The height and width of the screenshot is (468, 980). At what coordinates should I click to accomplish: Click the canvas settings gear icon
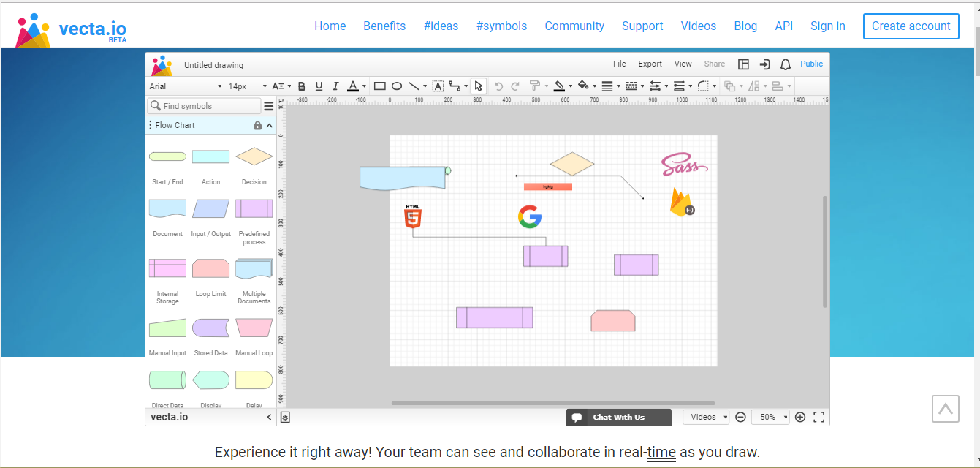(286, 418)
